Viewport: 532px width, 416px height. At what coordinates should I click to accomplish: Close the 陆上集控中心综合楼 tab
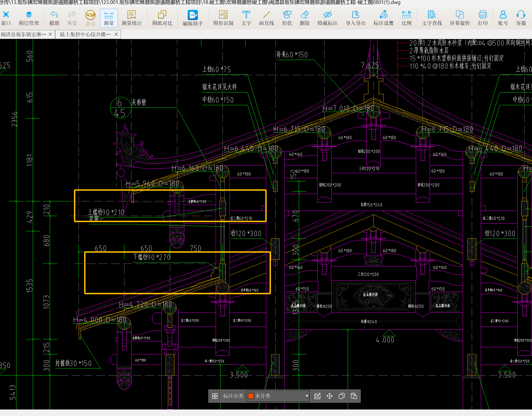[116, 34]
